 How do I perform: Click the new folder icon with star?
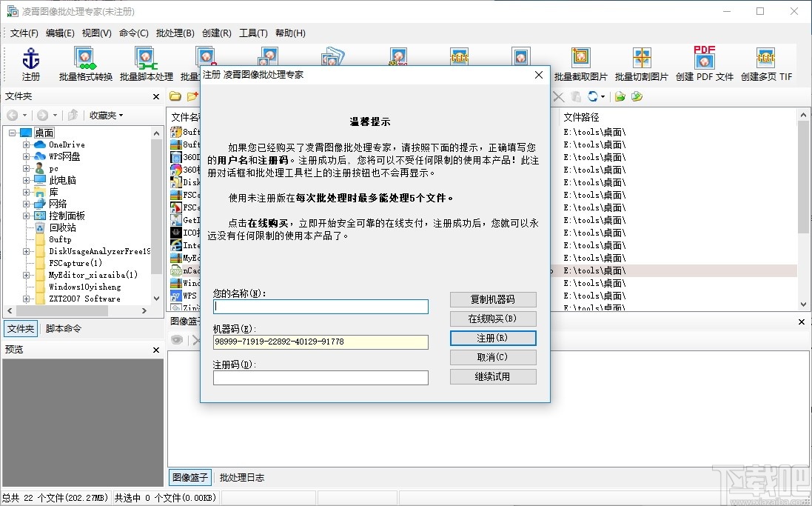(192, 96)
